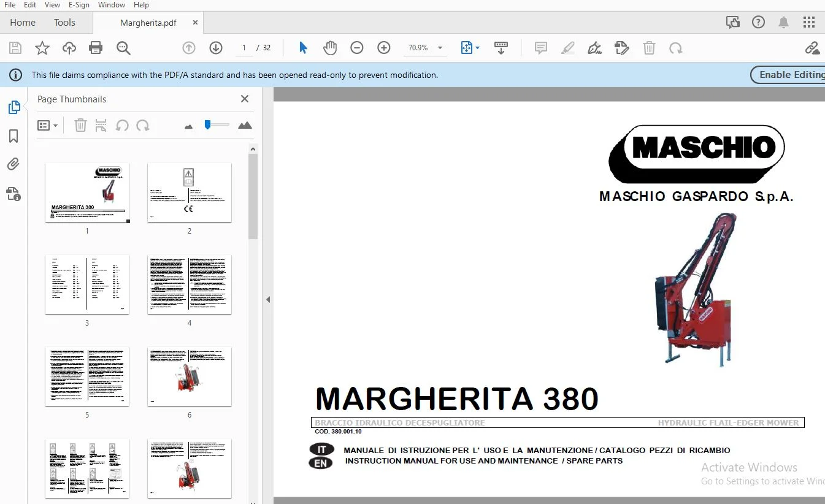Image resolution: width=825 pixels, height=504 pixels.
Task: Switch to the Home tab
Action: [23, 23]
